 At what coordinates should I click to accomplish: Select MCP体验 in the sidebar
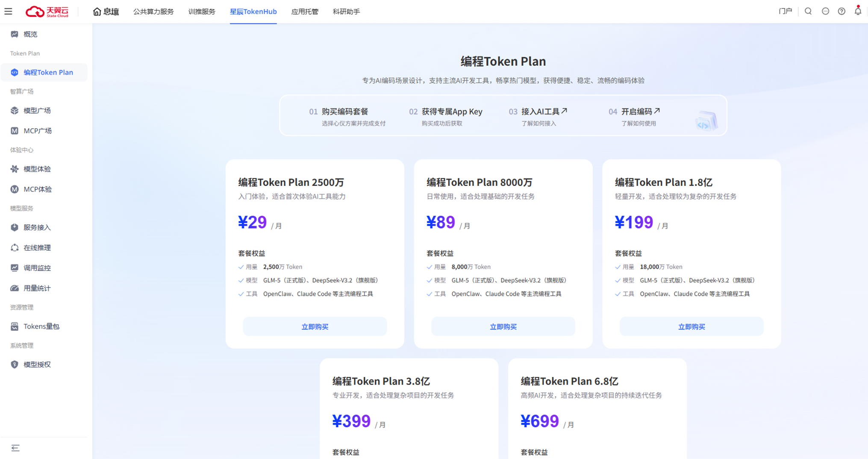pos(38,189)
